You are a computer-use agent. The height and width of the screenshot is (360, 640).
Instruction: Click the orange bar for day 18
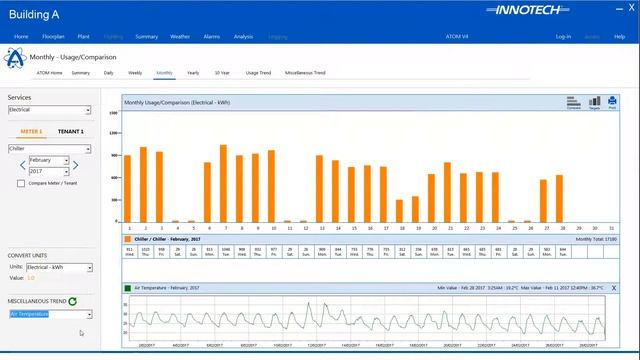(x=399, y=211)
